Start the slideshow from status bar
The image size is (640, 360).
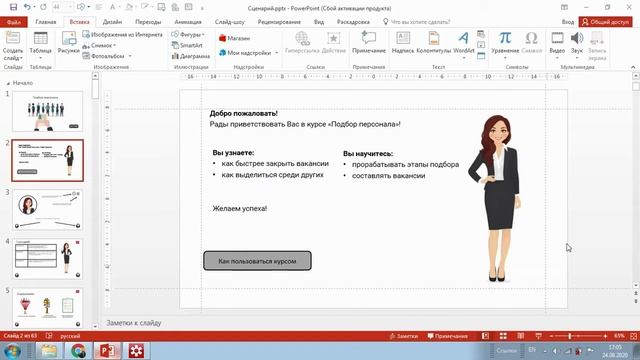coord(538,336)
